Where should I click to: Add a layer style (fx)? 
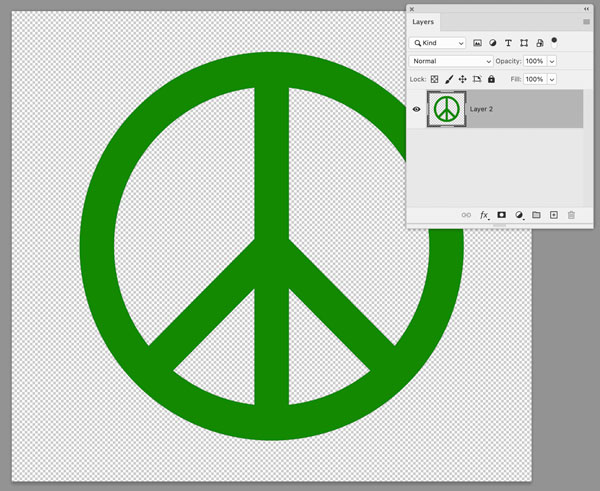[484, 215]
